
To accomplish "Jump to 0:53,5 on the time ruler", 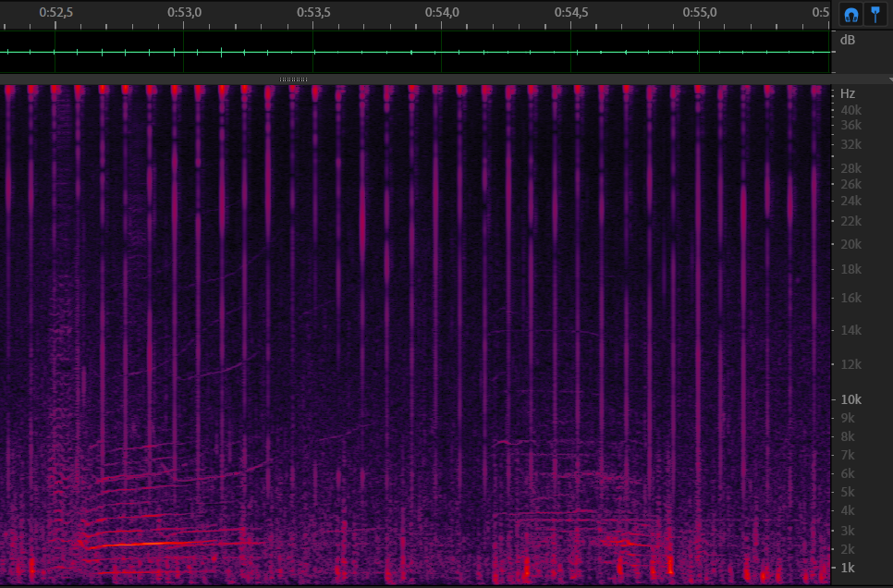I will 313,12.
